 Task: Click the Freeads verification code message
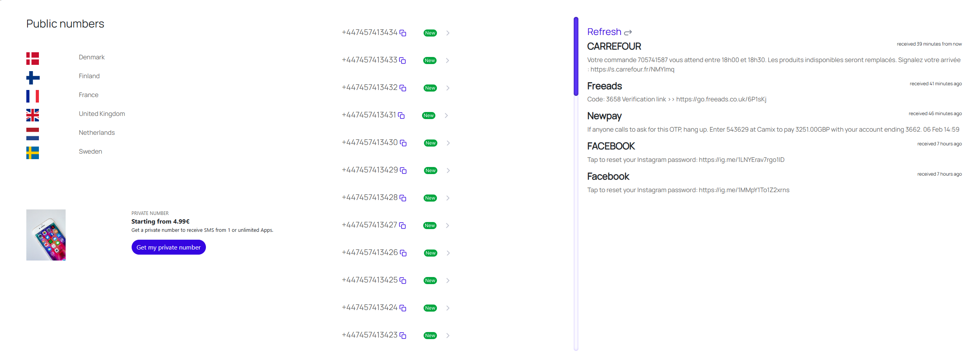(677, 99)
